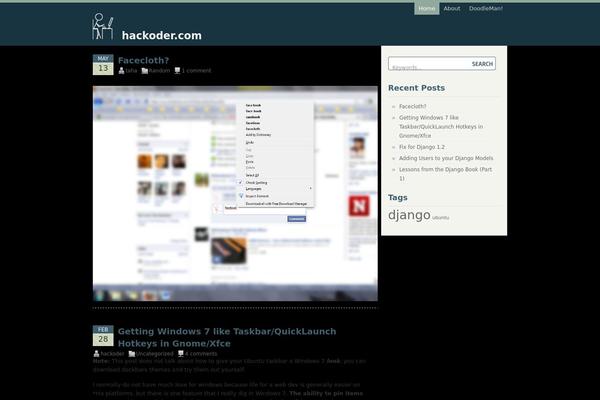Open the Getting Windows 7 like Taskbar post title
This screenshot has height=400, width=600.
tap(227, 337)
